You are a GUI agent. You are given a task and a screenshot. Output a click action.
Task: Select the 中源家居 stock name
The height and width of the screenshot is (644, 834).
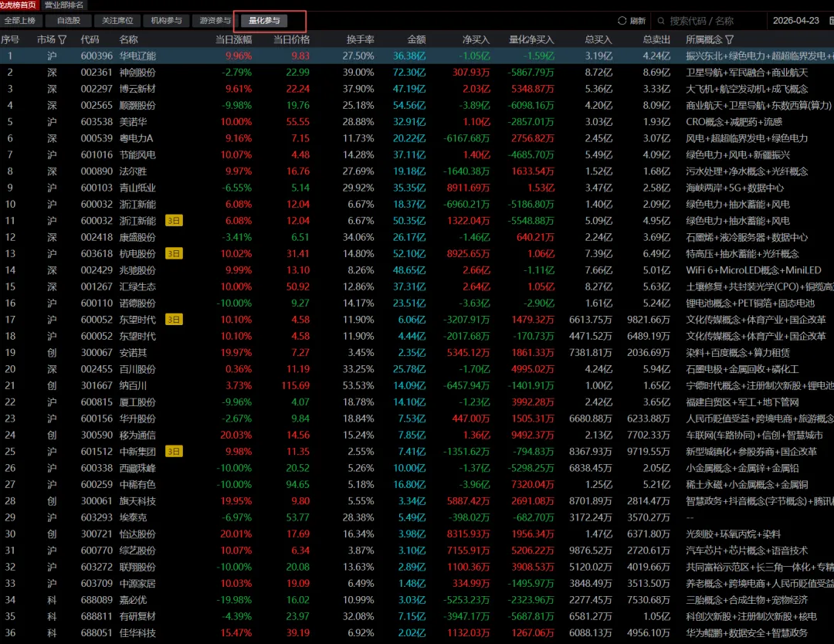coord(137,583)
